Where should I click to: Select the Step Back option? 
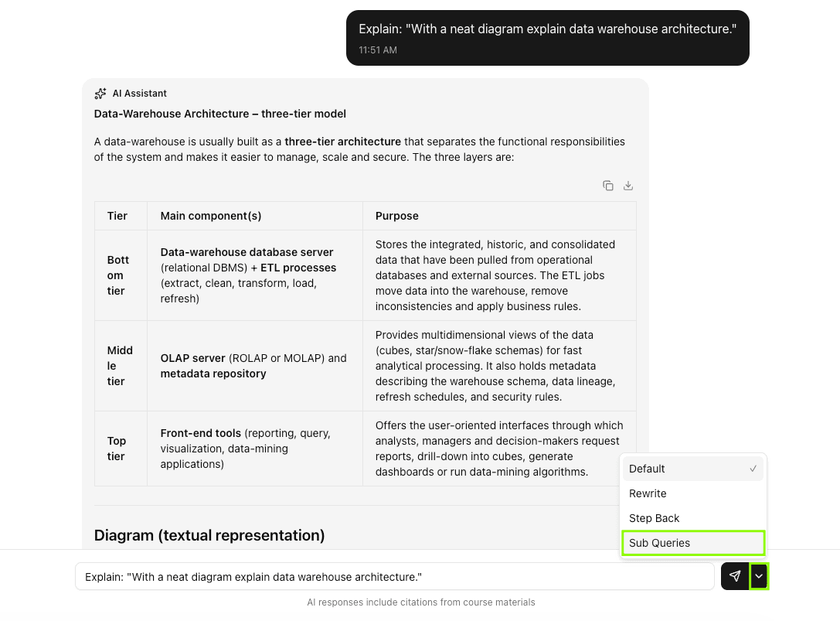(655, 518)
